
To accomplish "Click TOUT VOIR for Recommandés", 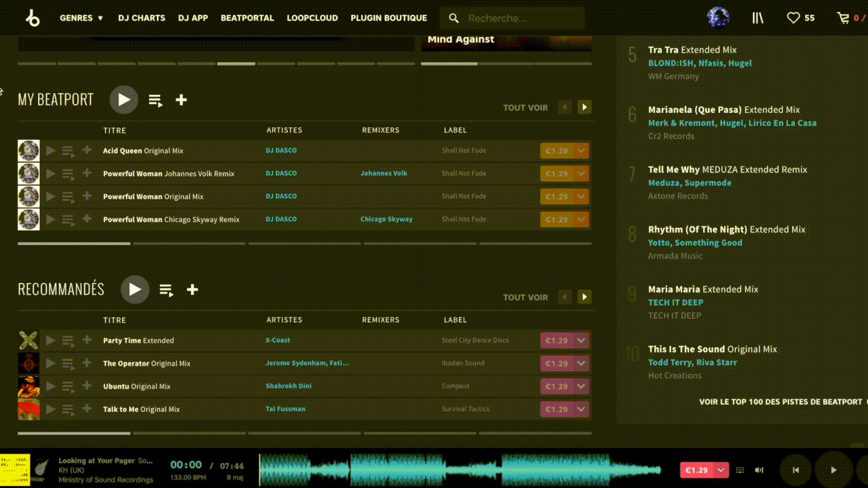I will coord(525,297).
